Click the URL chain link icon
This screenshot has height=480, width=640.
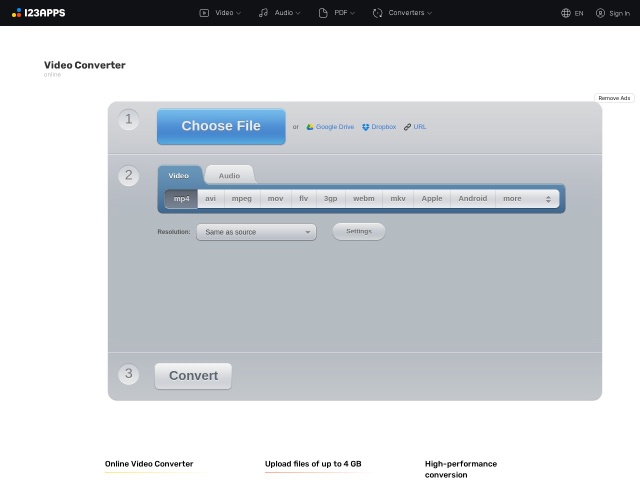pyautogui.click(x=407, y=127)
